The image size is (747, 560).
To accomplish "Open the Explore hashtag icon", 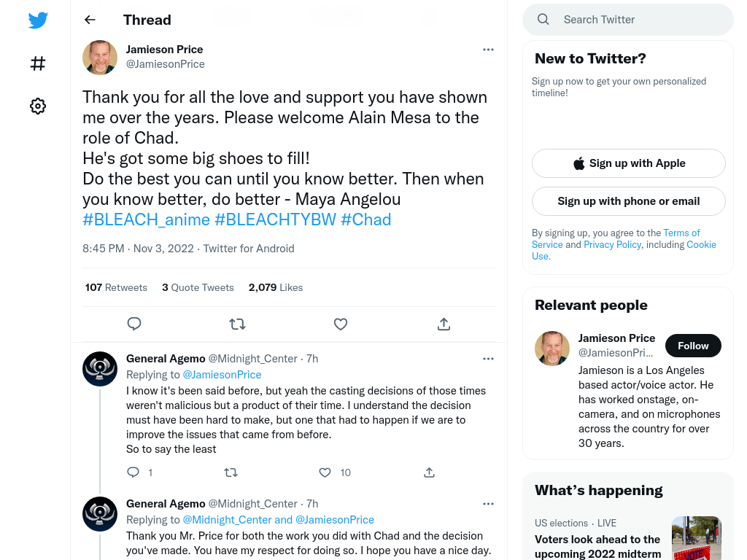I will [x=38, y=63].
